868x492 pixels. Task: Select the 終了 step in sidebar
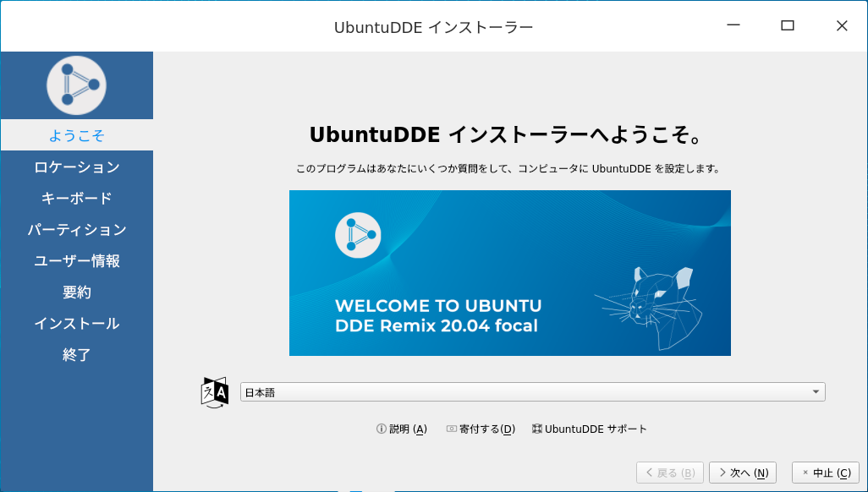[x=77, y=354]
